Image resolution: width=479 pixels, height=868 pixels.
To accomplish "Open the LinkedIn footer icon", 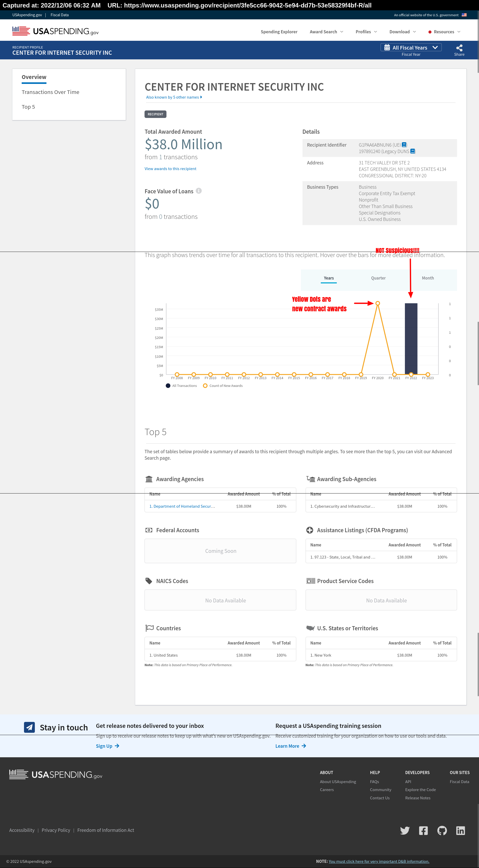I will (x=460, y=831).
